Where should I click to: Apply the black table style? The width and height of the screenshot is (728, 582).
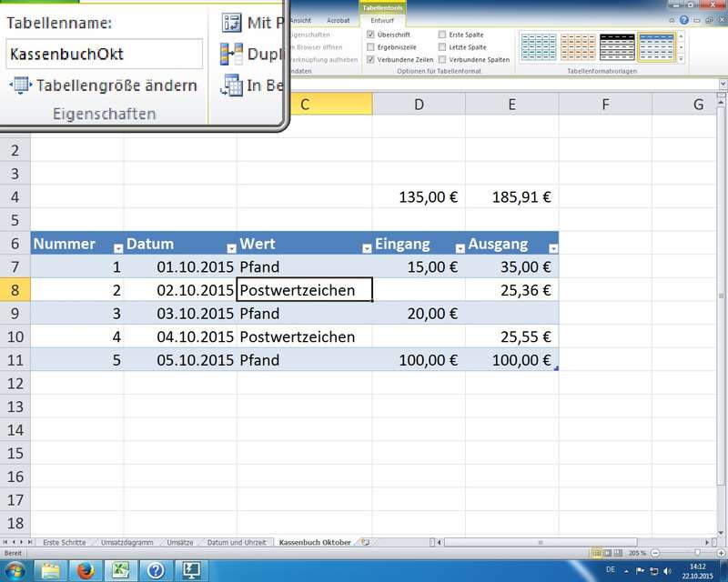pyautogui.click(x=617, y=47)
